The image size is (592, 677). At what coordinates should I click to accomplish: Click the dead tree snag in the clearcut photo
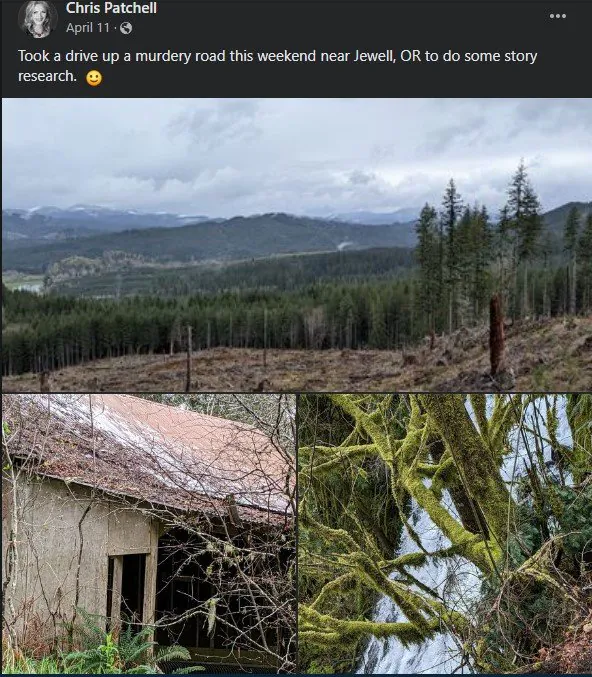click(497, 335)
